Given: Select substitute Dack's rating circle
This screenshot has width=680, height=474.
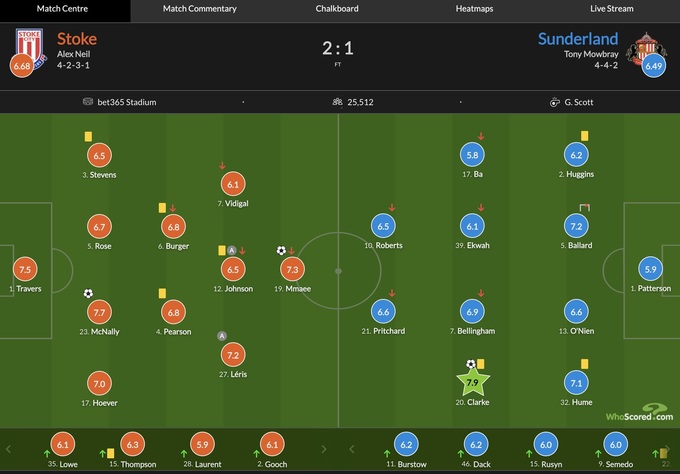Looking at the screenshot, I should tap(476, 445).
